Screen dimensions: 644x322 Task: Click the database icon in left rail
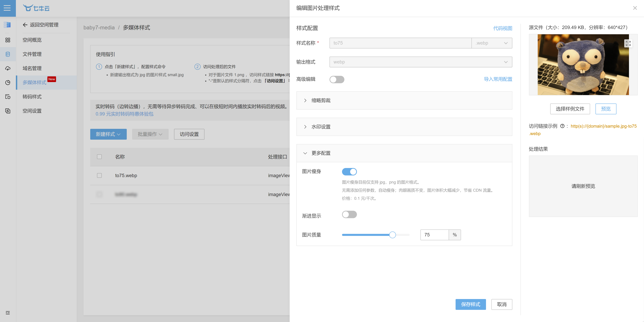(x=8, y=54)
